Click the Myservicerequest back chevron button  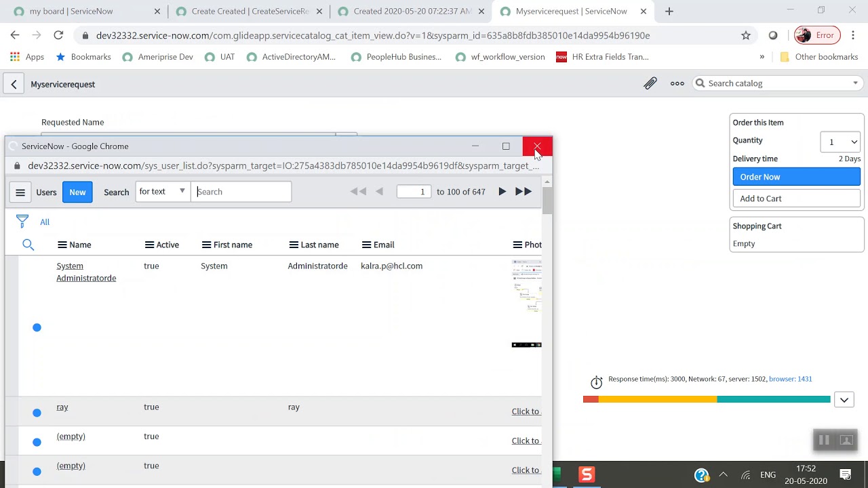click(14, 84)
